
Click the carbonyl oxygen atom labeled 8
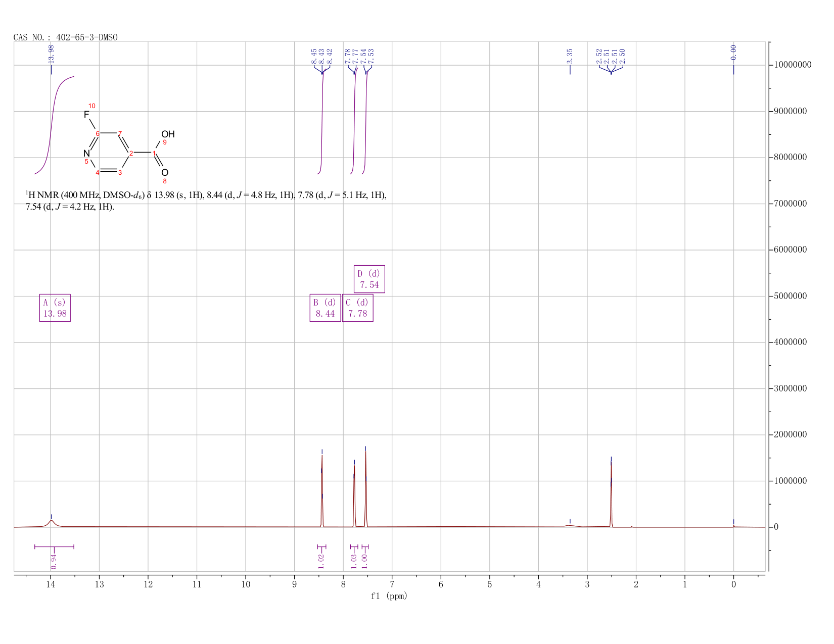click(164, 173)
